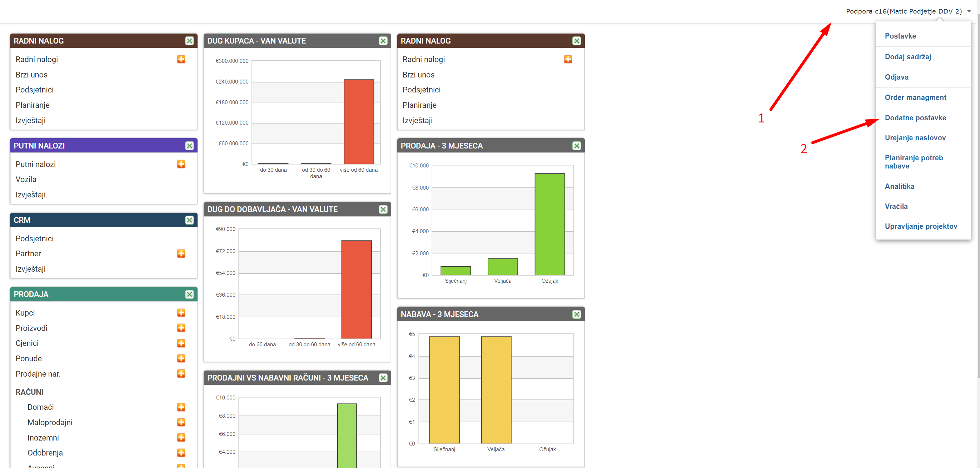
Task: Click plus icon next to Ponude
Action: click(181, 358)
